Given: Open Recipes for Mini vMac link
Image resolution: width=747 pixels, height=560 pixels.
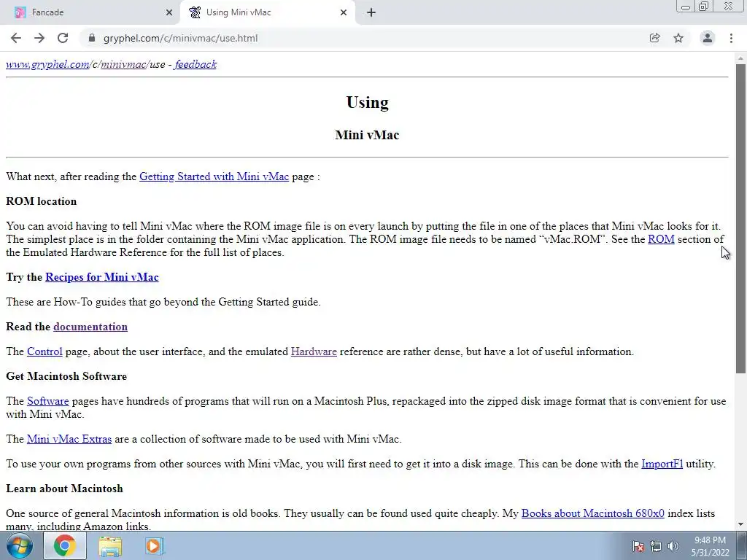Looking at the screenshot, I should point(102,277).
